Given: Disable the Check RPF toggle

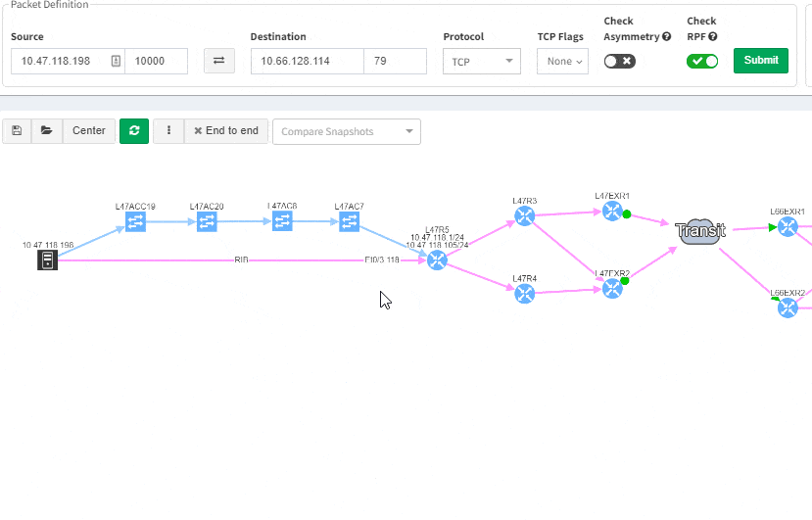Looking at the screenshot, I should click(702, 61).
